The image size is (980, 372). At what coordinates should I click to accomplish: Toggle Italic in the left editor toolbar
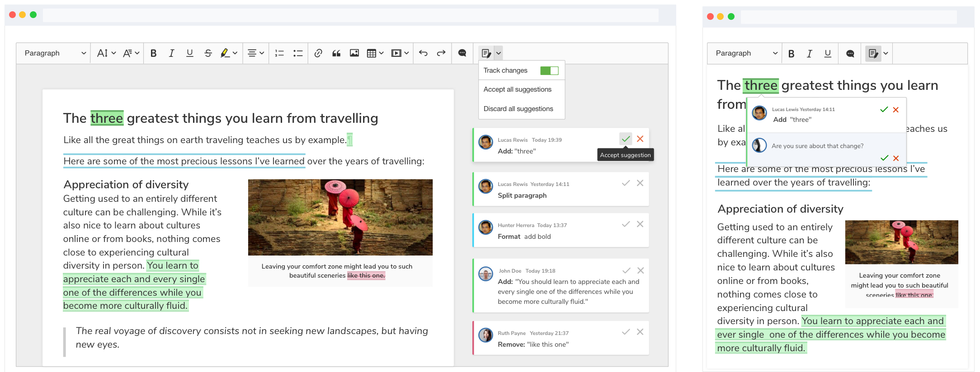pyautogui.click(x=171, y=53)
